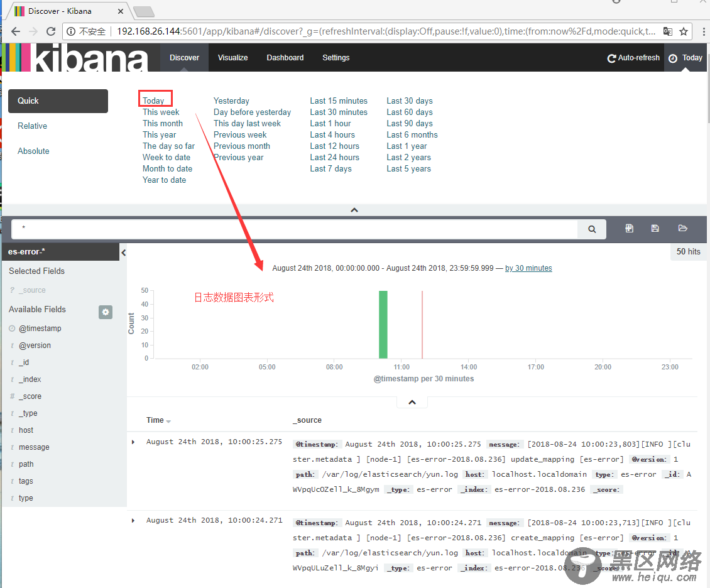The image size is (710, 588).
Task: Select the path field
Action: pos(26,464)
